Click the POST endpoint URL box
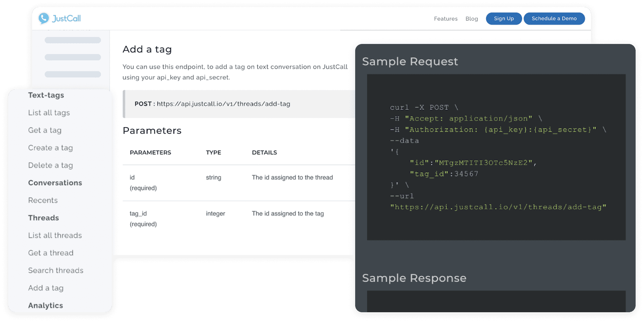 pyautogui.click(x=239, y=104)
